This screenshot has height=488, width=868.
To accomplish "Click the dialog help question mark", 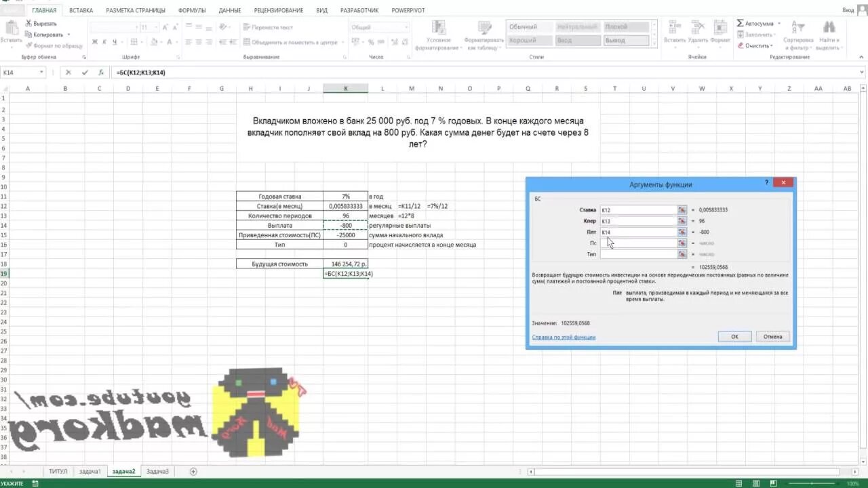I will click(767, 182).
